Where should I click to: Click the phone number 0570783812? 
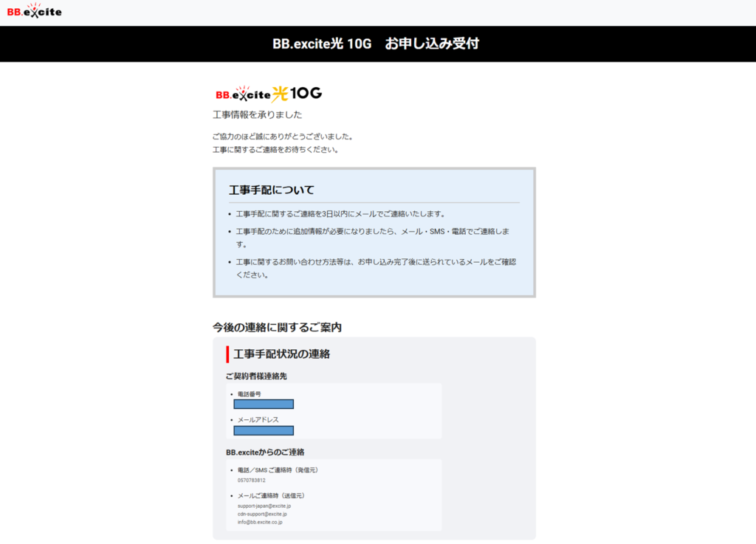pos(251,481)
